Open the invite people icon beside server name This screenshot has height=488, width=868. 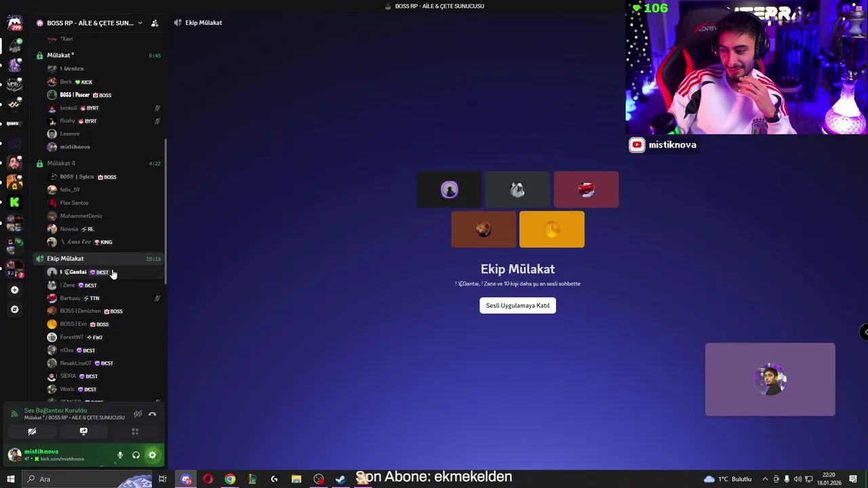click(155, 23)
